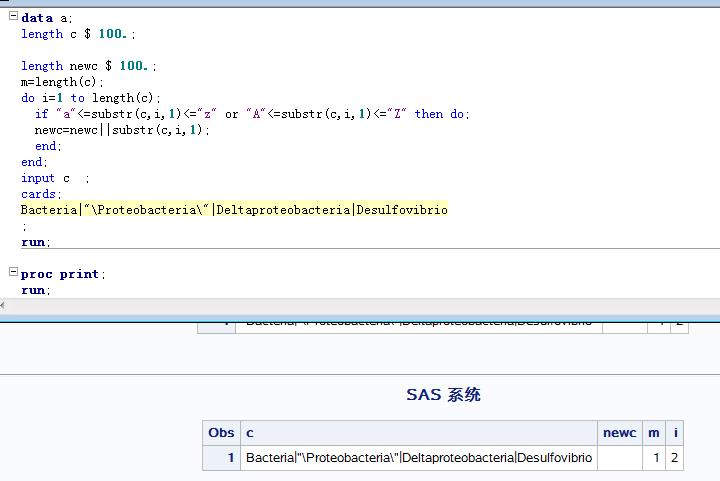Screen dimensions: 720x481
Task: Place cursor on 'm=length(c);' line
Action: pyautogui.click(x=62, y=82)
